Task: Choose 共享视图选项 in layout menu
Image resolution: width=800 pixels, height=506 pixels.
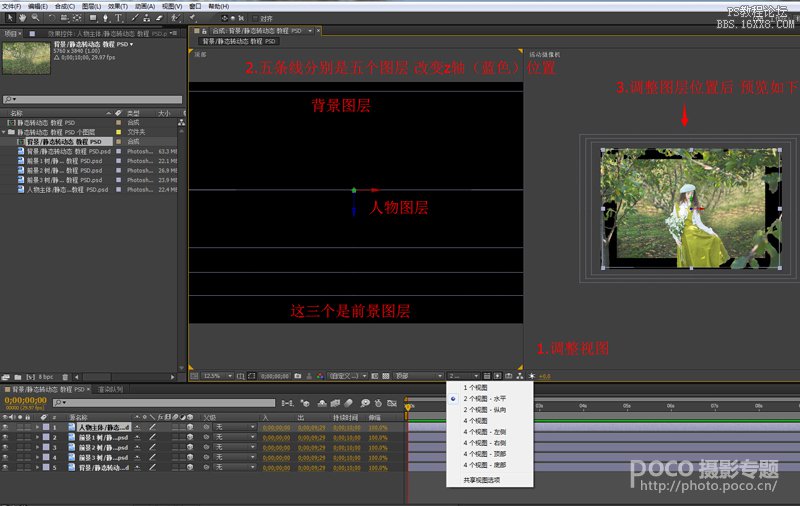Action: [482, 480]
